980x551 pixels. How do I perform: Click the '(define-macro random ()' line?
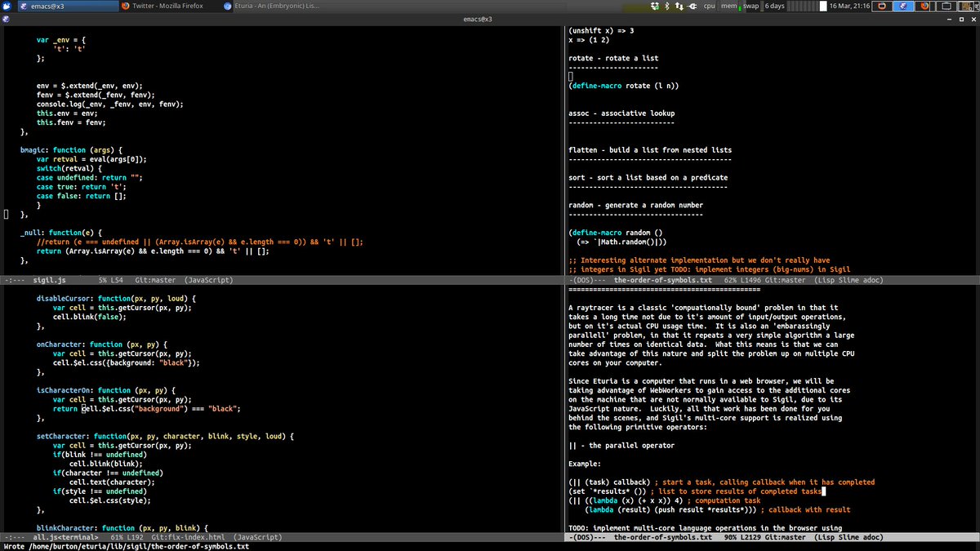click(x=616, y=233)
